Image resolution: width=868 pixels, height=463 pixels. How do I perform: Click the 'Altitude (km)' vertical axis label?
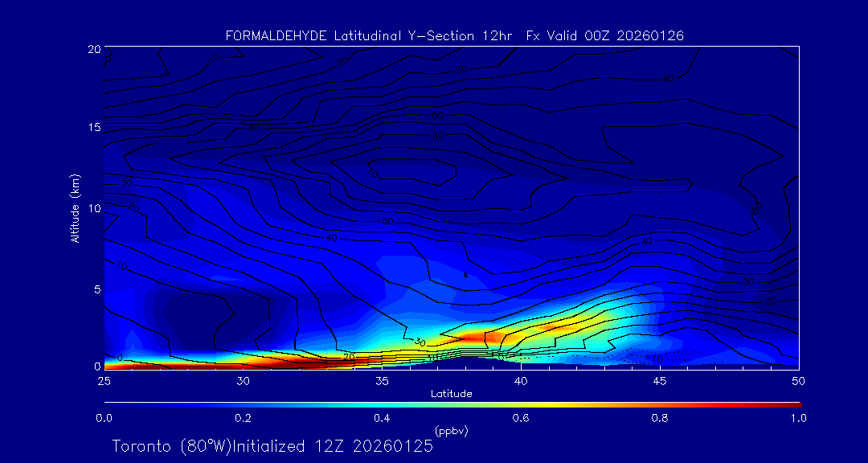coord(75,207)
